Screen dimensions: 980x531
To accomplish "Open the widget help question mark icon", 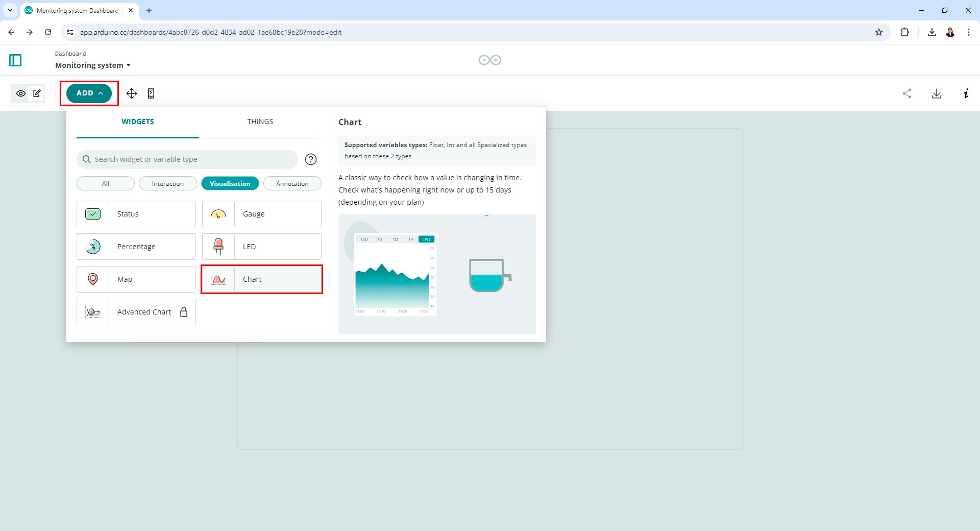I will tap(311, 159).
